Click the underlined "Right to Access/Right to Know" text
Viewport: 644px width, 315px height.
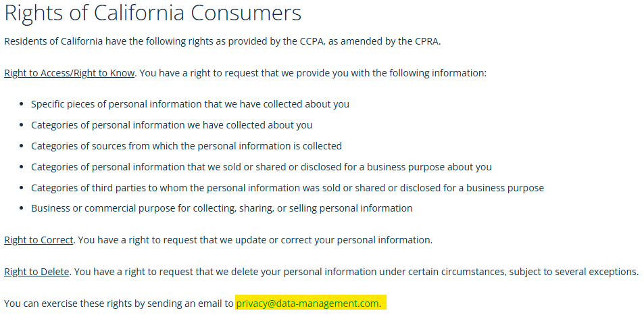[x=70, y=73]
